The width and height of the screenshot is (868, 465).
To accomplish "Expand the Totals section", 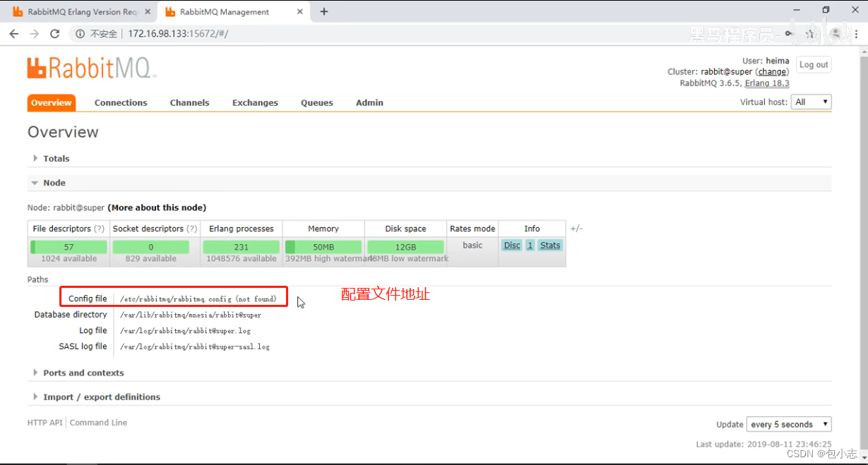I will tap(56, 159).
